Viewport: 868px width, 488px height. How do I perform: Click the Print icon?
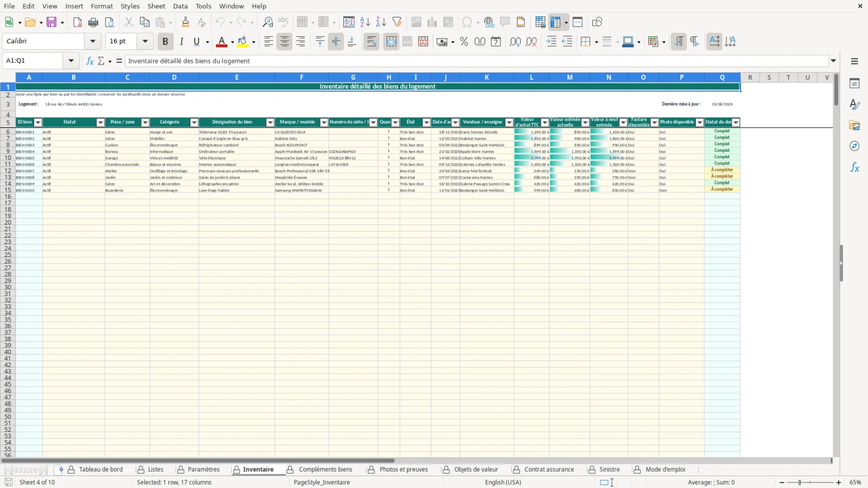(93, 22)
